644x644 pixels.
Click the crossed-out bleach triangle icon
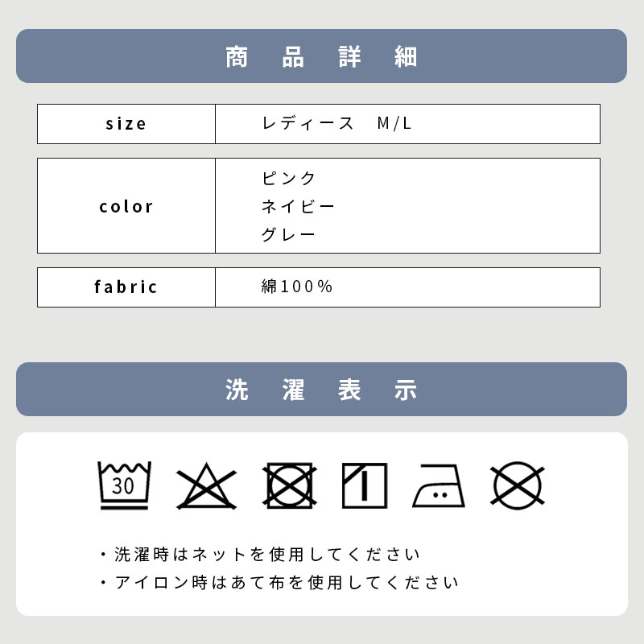pyautogui.click(x=207, y=486)
